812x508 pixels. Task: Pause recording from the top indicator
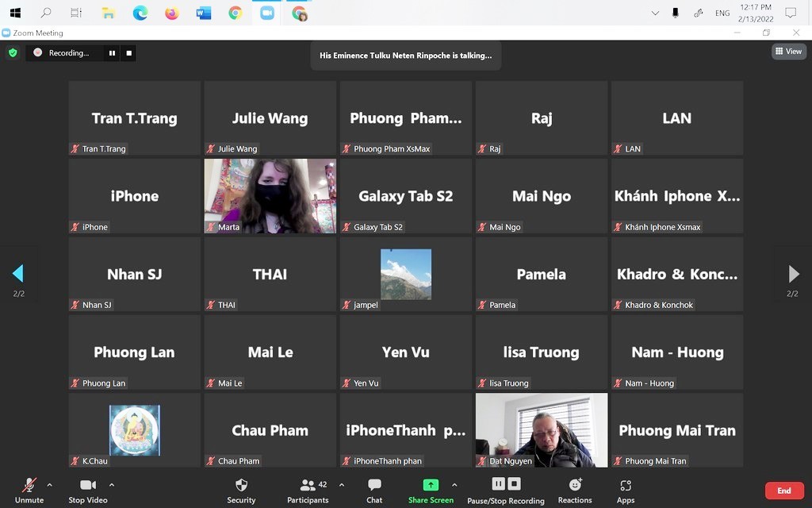[x=112, y=53]
